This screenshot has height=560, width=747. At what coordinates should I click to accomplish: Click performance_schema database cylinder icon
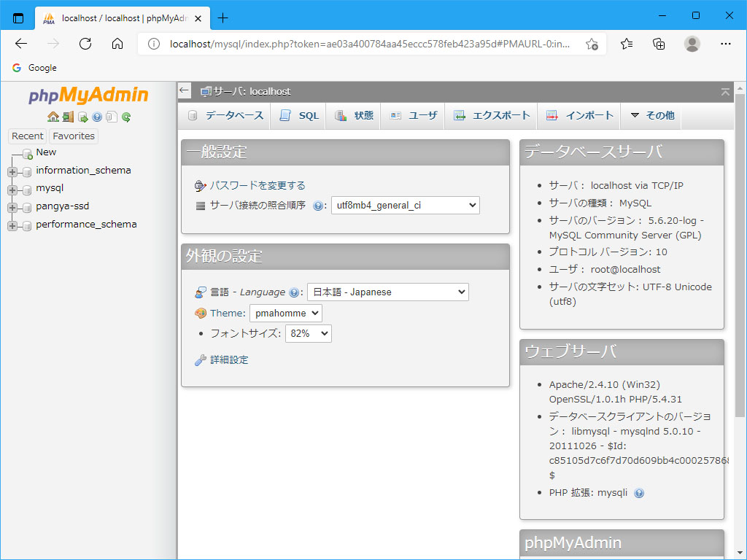click(27, 226)
